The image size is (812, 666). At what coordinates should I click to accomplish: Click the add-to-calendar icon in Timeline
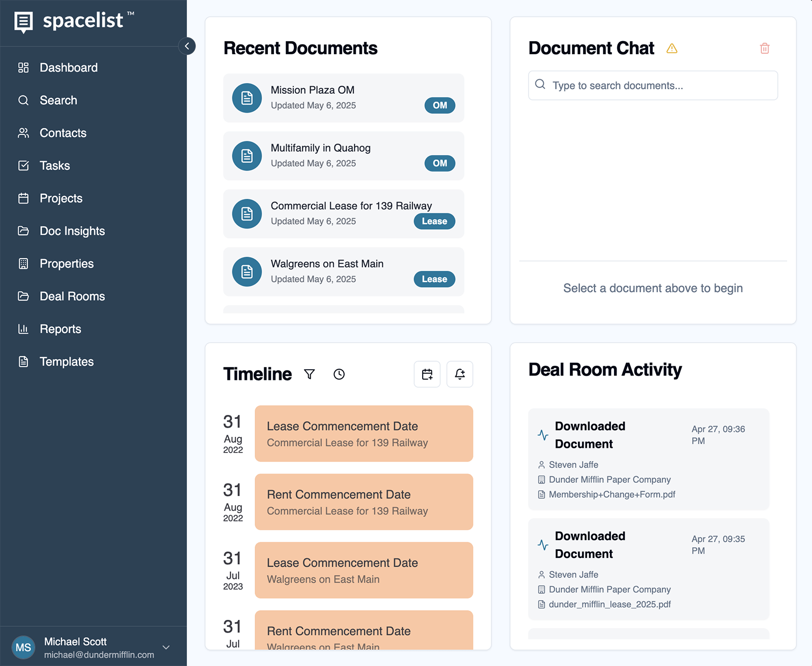click(x=427, y=374)
